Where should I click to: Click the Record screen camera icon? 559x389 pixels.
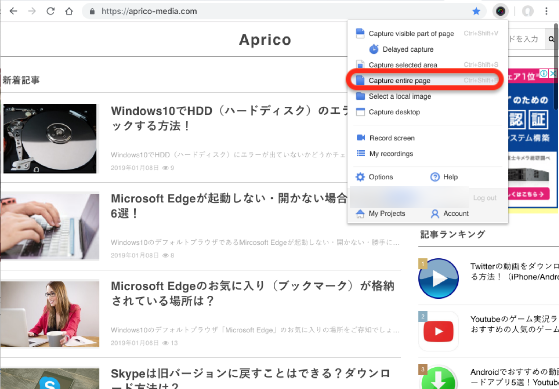pyautogui.click(x=361, y=138)
